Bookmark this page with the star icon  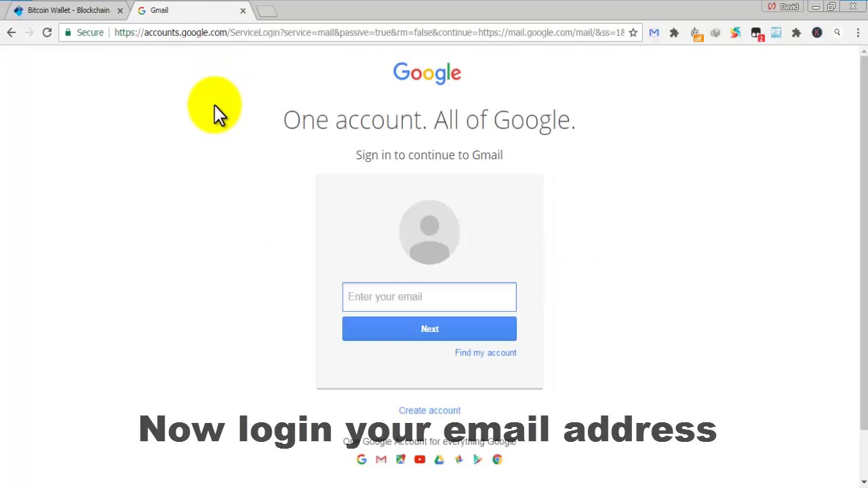(633, 33)
